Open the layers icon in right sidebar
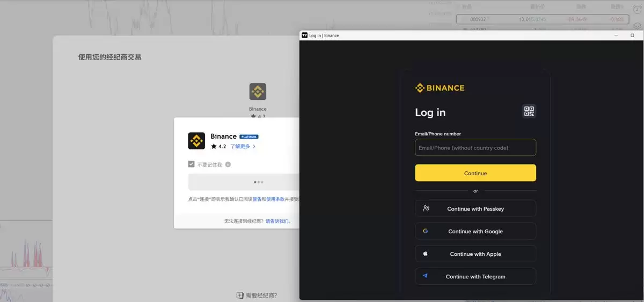Viewport: 644px width, 302px height. [x=638, y=26]
